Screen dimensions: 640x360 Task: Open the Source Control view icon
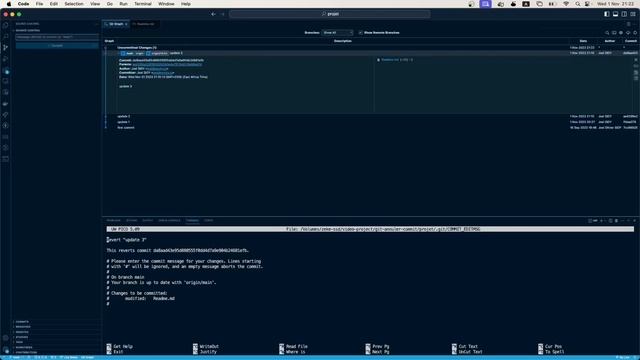click(5, 48)
